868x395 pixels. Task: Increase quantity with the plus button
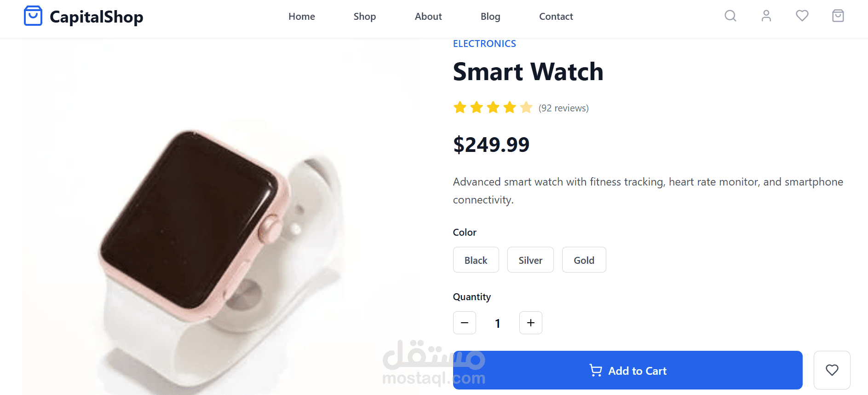[x=531, y=323]
